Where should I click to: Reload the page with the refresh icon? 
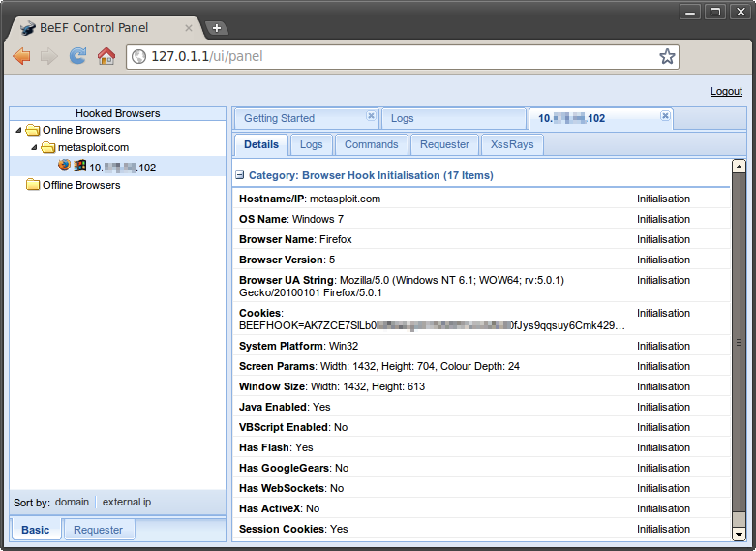click(x=77, y=56)
